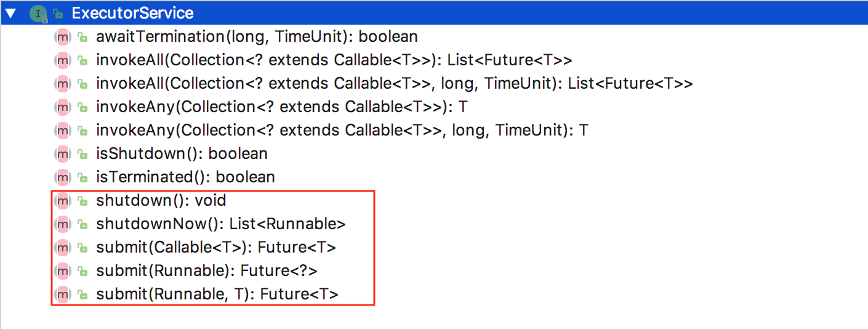Viewport: 868px width, 329px height.
Task: Click public lock icon beside shutdownNow()
Action: pos(82,224)
